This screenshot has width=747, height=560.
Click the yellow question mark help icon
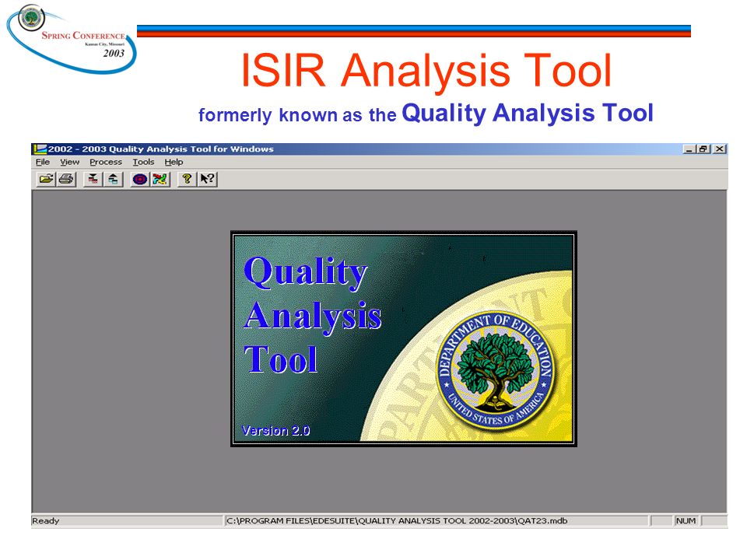(187, 179)
